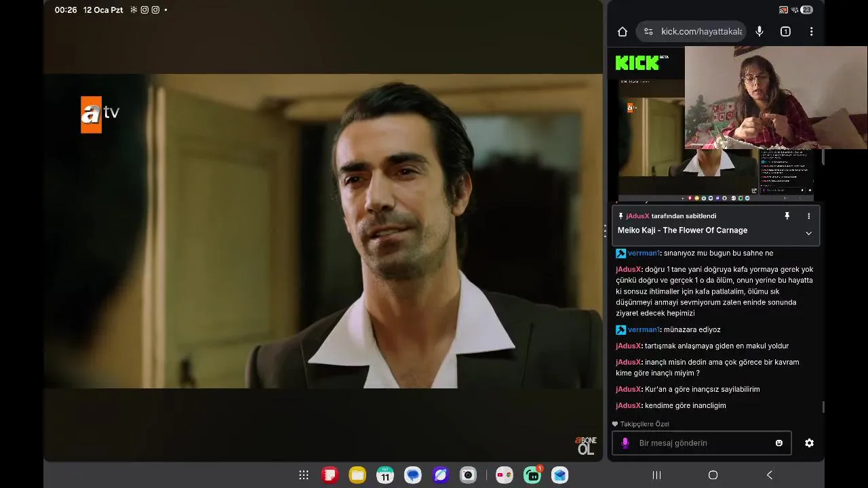The height and width of the screenshot is (488, 868).
Task: Expand the pinned message chevron
Action: click(x=808, y=232)
